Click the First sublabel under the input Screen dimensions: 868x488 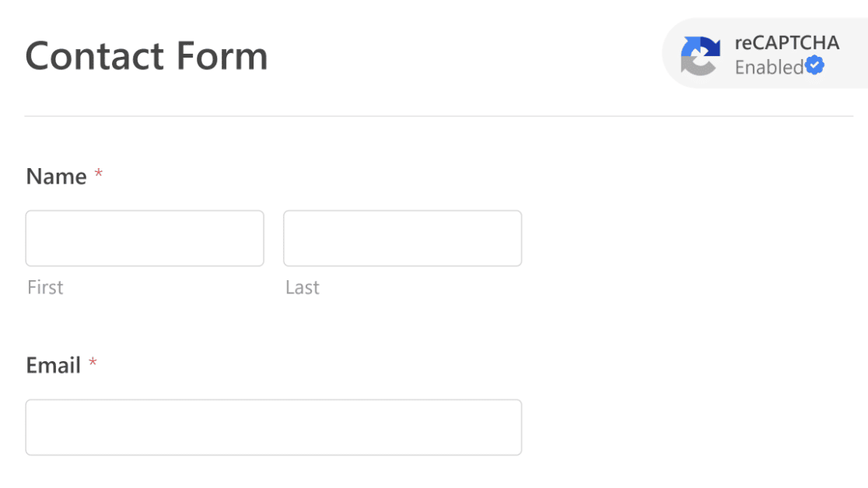tap(45, 287)
